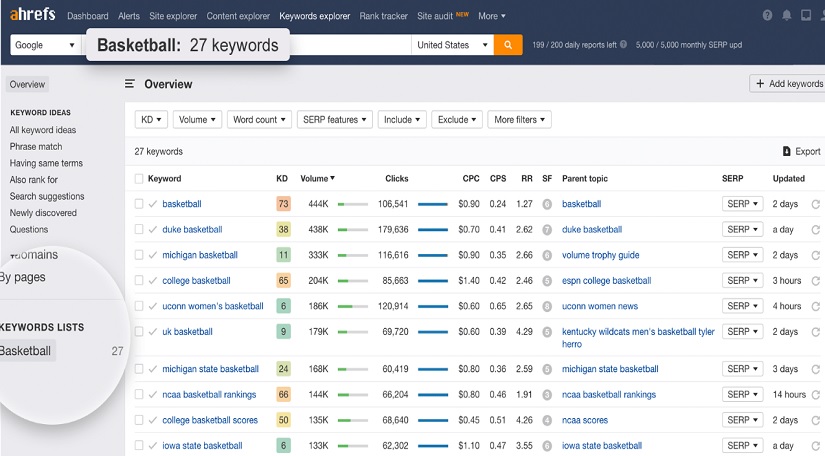Open Rank tracker in top navigation
Image resolution: width=825 pixels, height=456 pixels.
point(384,16)
